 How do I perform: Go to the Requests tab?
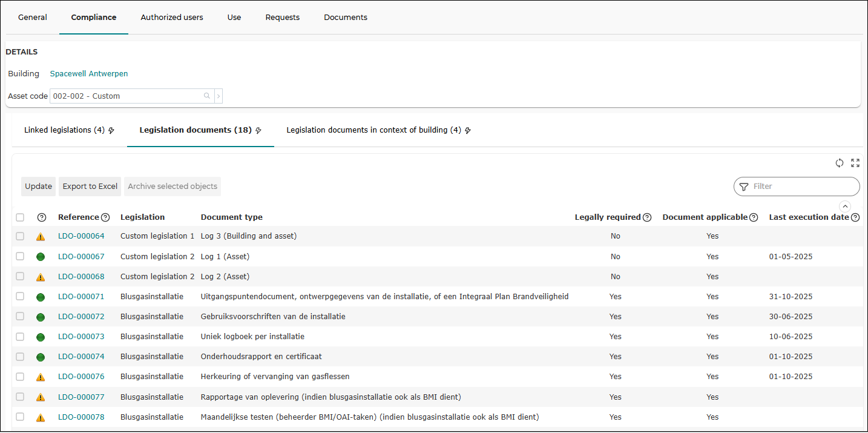tap(283, 18)
